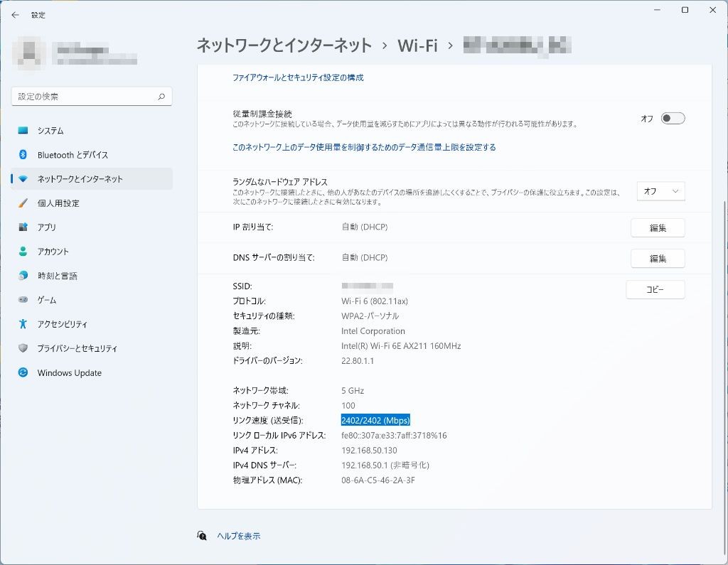
Task: Click the Bluetooth とデバイス icon
Action: point(23,155)
